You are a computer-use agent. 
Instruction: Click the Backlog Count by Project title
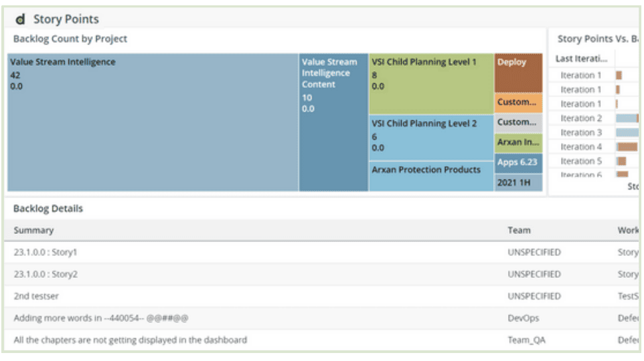(70, 39)
